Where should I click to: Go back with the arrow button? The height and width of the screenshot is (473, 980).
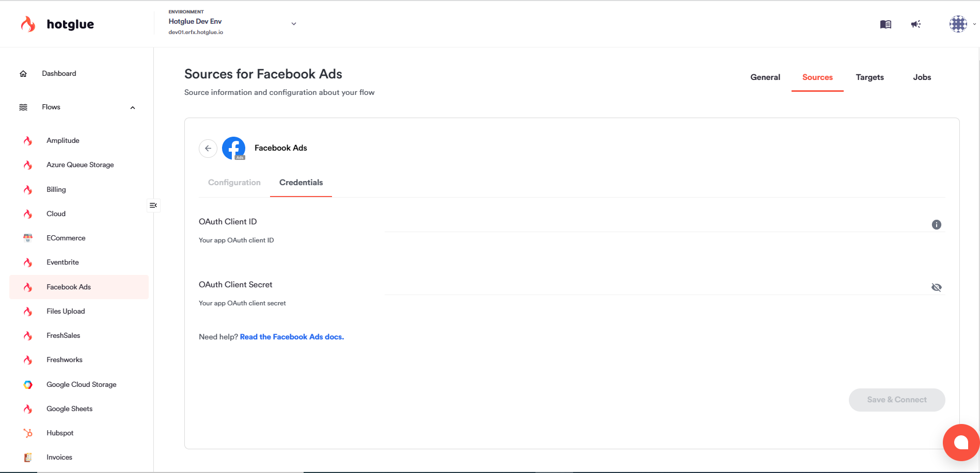(x=208, y=148)
